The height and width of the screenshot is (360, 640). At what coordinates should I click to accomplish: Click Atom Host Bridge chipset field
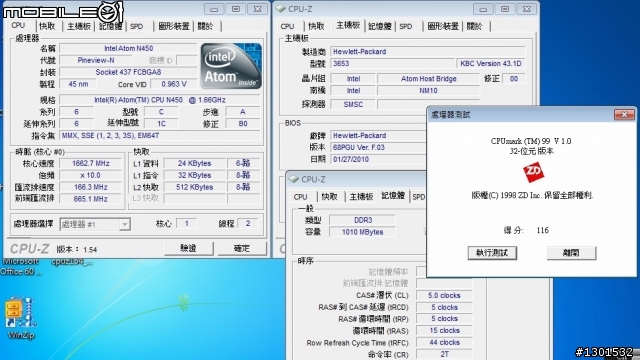click(429, 79)
